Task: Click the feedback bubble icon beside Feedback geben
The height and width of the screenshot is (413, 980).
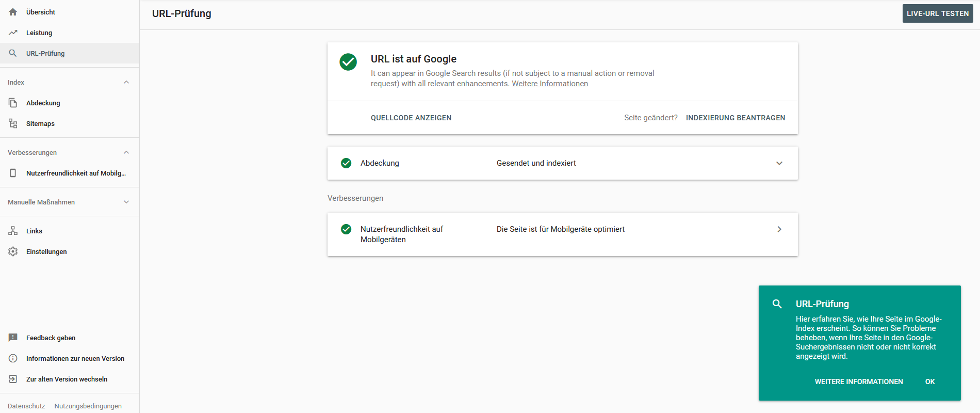Action: tap(13, 338)
